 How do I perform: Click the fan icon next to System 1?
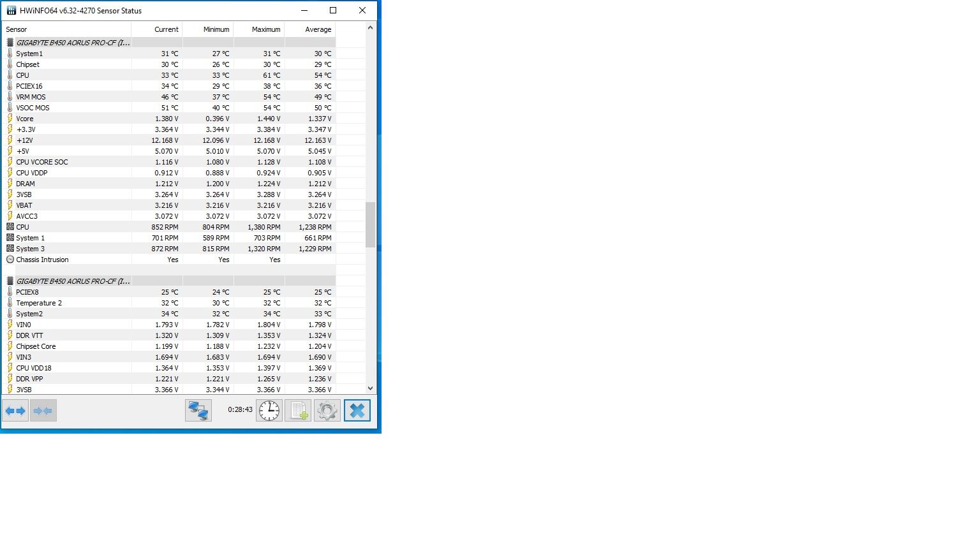click(x=10, y=237)
